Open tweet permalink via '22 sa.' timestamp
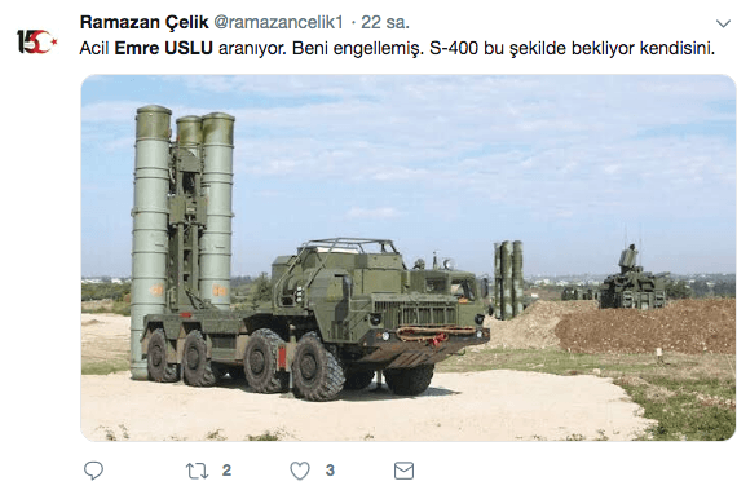This screenshot has width=750, height=490. tap(385, 22)
